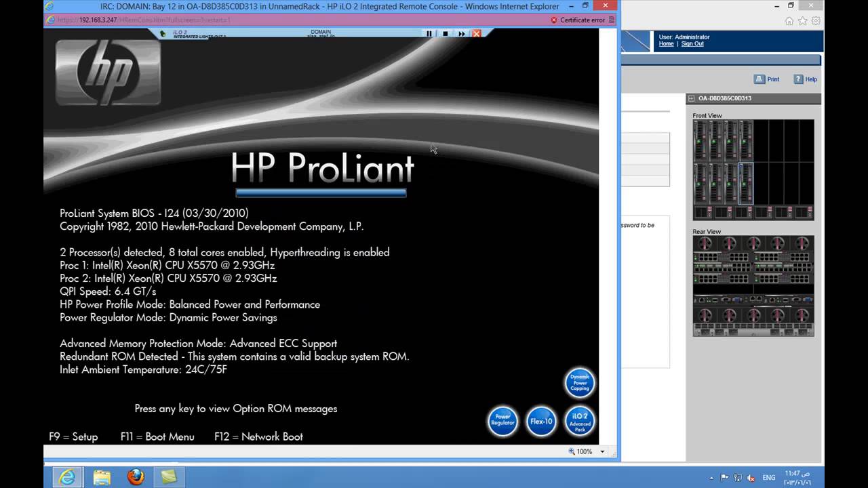Click the iLO 2 Advanced Pack badge
This screenshot has height=488, width=868.
580,421
